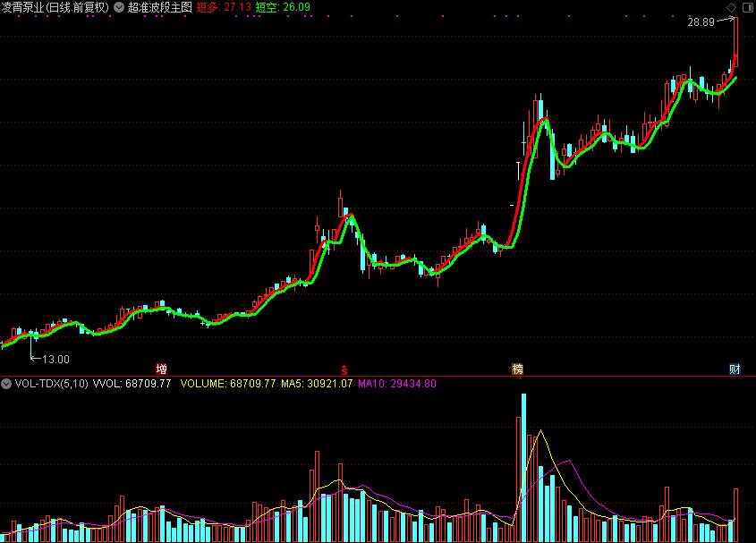Open the VOL-TDX indicator dropdown
Viewport: 756px width, 543px height.
(6, 384)
